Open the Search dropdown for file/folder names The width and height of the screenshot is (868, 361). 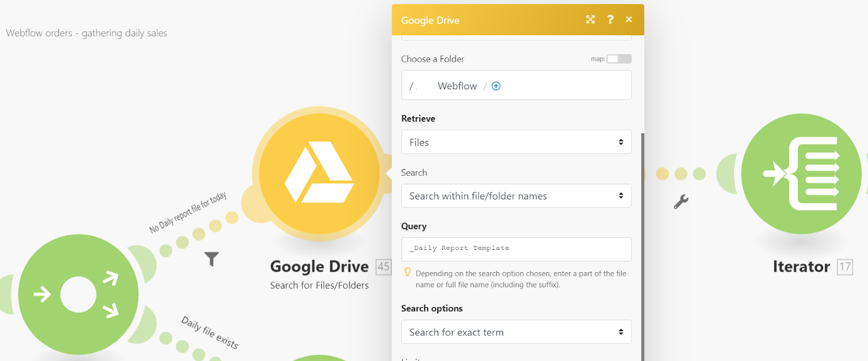pos(516,196)
